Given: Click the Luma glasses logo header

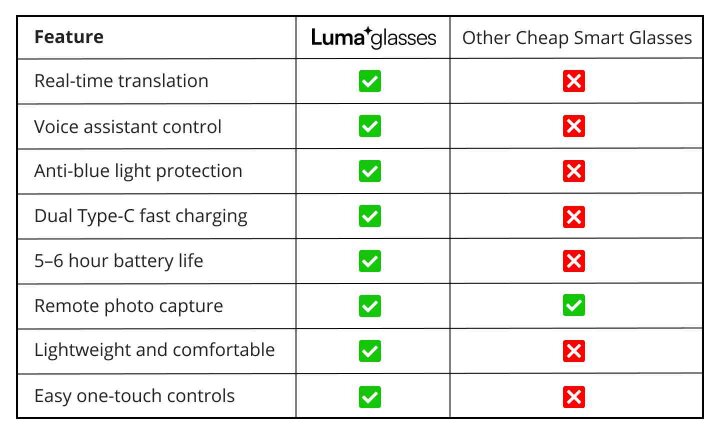Looking at the screenshot, I should pyautogui.click(x=373, y=38).
